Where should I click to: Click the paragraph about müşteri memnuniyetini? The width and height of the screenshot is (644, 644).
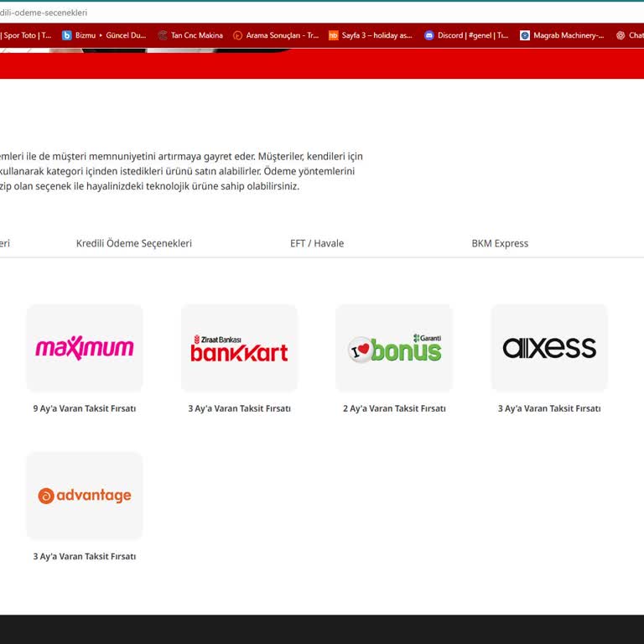[181, 171]
